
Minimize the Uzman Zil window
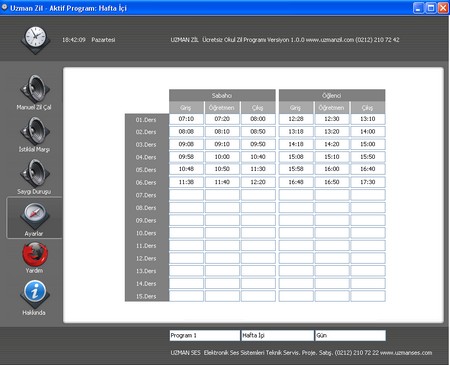[x=418, y=8]
